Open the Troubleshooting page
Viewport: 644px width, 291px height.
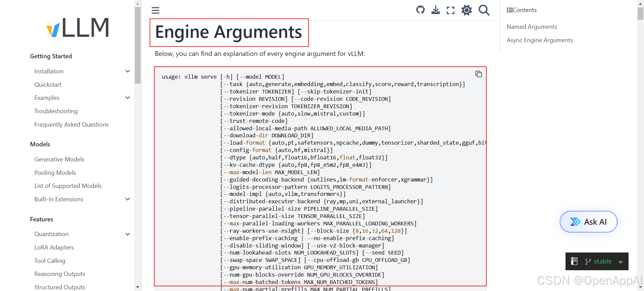[x=56, y=111]
